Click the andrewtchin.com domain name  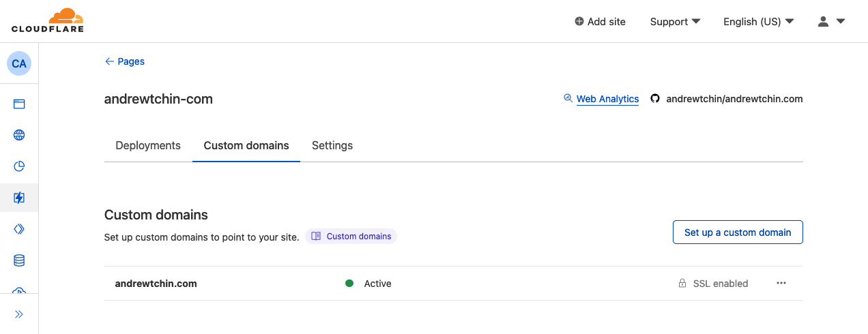coord(156,284)
